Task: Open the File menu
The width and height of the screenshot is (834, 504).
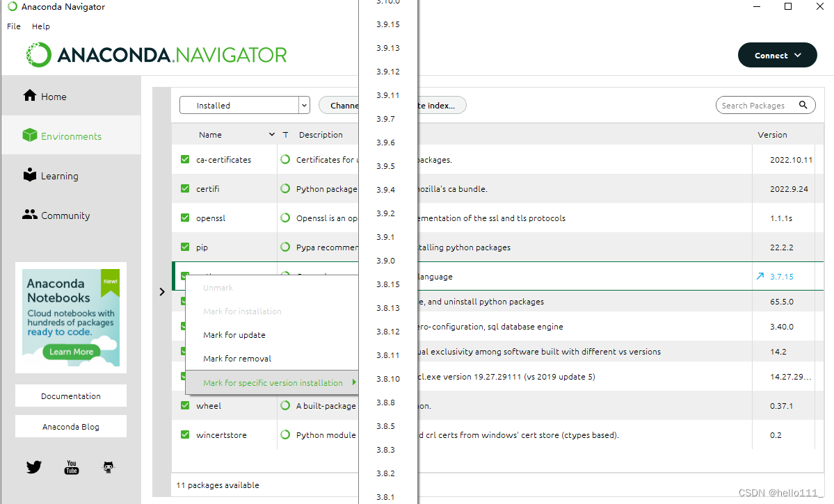Action: [13, 26]
